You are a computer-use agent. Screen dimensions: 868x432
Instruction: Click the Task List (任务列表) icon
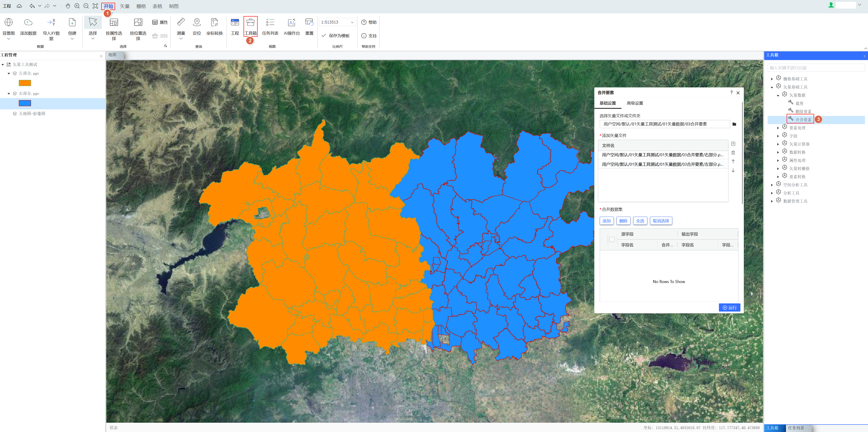[x=270, y=23]
